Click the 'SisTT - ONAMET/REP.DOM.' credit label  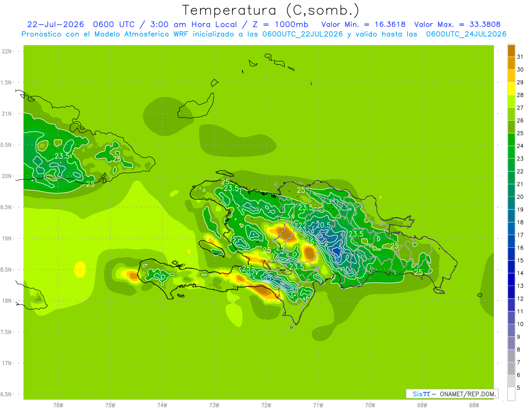pos(452,394)
